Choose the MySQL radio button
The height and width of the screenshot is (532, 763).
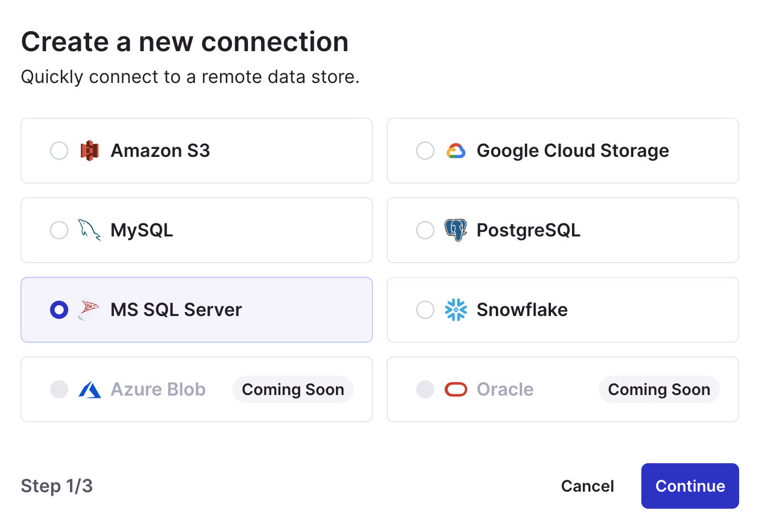click(59, 230)
